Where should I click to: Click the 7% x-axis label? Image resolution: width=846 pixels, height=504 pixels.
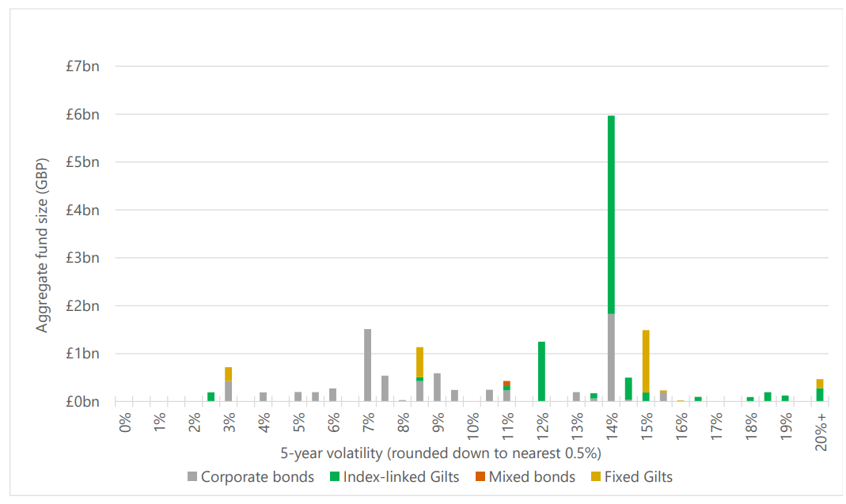point(368,423)
